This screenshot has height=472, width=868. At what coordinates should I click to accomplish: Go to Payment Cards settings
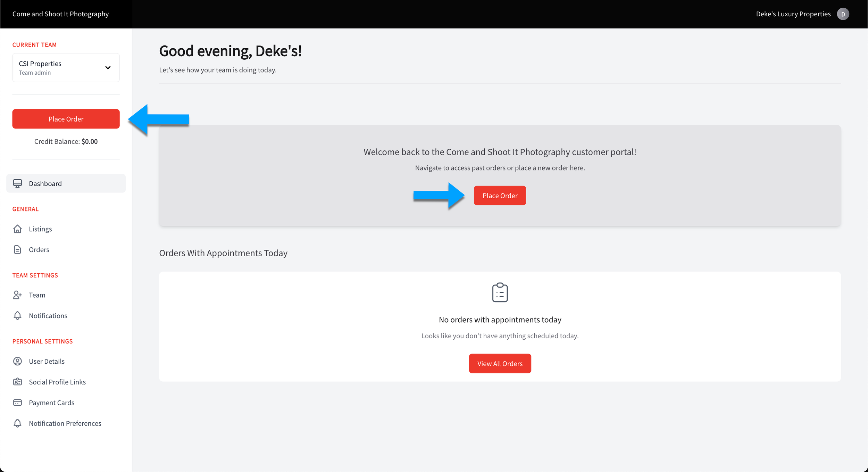(51, 403)
